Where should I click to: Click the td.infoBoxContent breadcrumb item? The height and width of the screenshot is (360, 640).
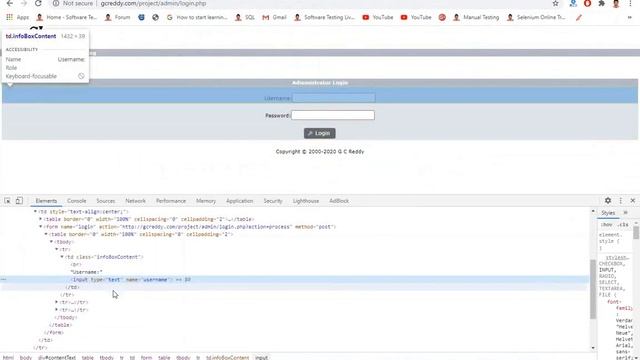pos(227,357)
